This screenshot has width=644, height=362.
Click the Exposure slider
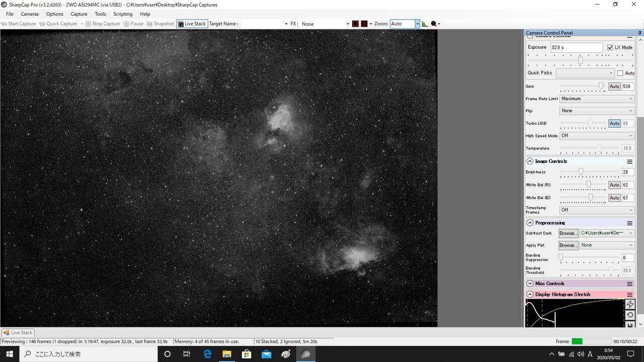coord(580,60)
